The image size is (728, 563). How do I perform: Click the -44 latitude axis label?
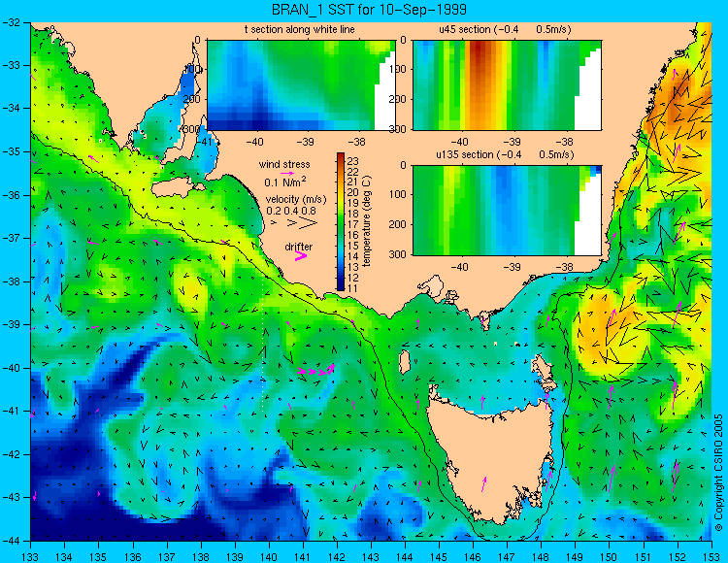(13, 541)
